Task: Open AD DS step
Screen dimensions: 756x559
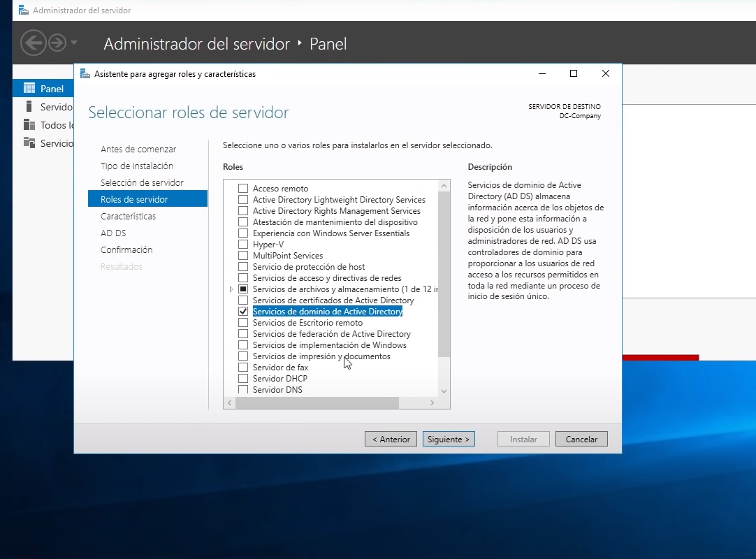Action: tap(113, 233)
